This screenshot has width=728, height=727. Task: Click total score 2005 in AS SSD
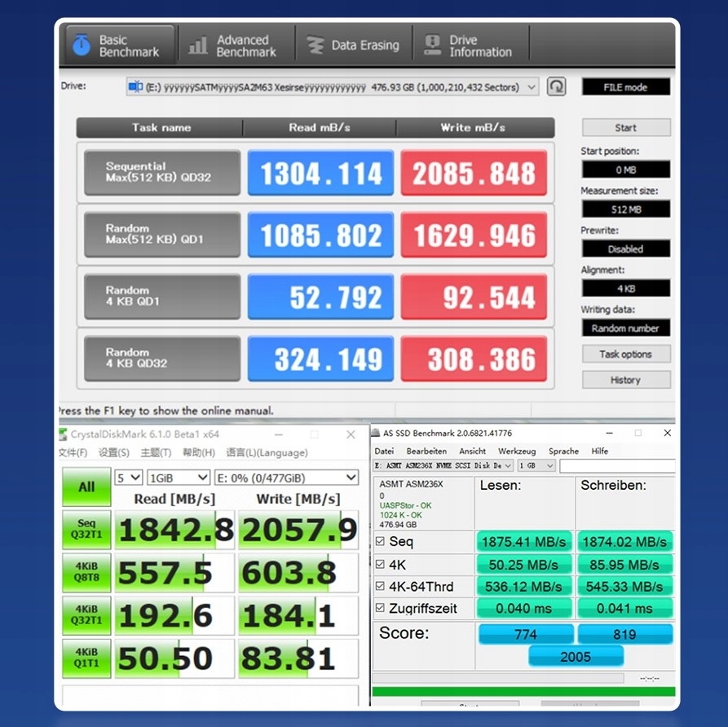(576, 657)
